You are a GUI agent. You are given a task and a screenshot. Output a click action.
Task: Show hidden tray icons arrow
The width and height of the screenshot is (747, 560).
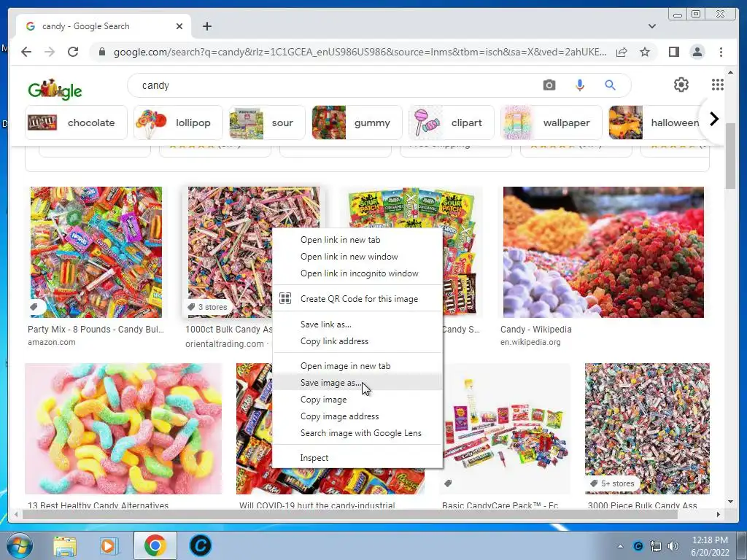click(x=620, y=546)
